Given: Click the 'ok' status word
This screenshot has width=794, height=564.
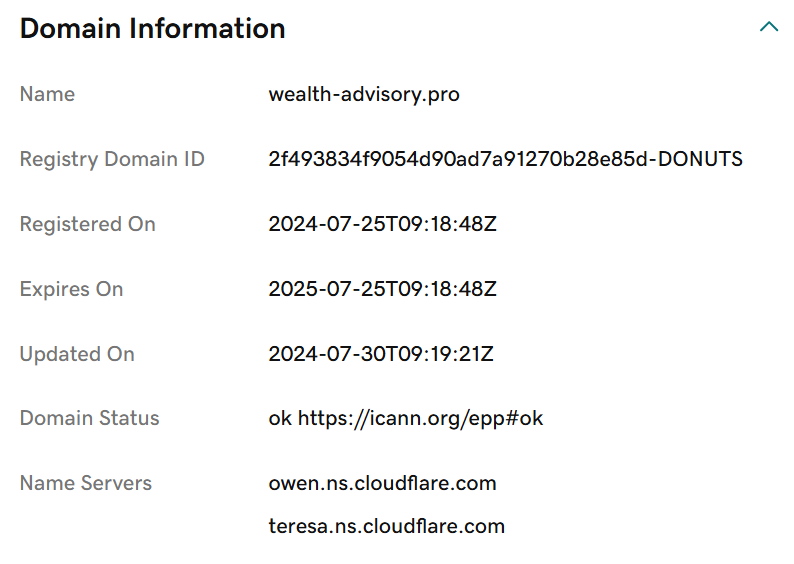Looking at the screenshot, I should [280, 419].
